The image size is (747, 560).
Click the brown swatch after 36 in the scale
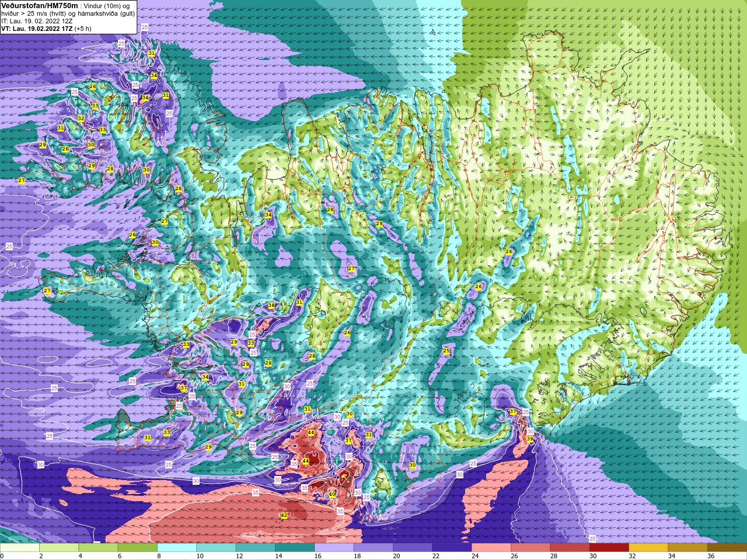pos(727,548)
